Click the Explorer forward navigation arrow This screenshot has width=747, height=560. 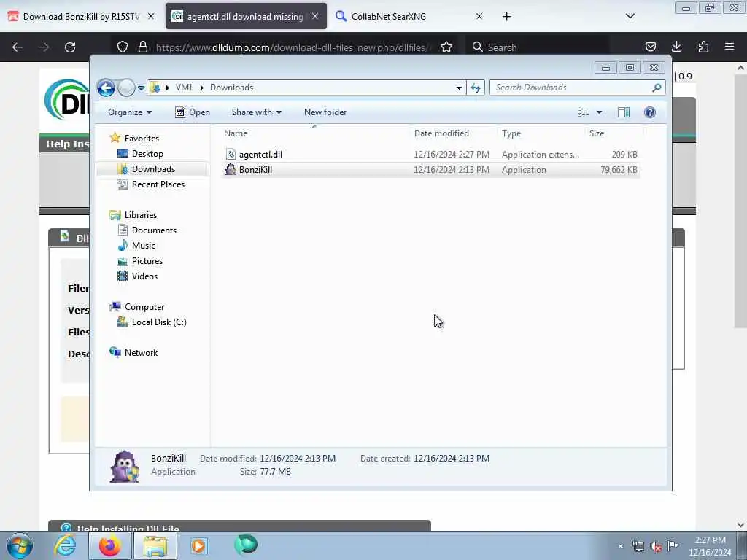[x=126, y=87]
